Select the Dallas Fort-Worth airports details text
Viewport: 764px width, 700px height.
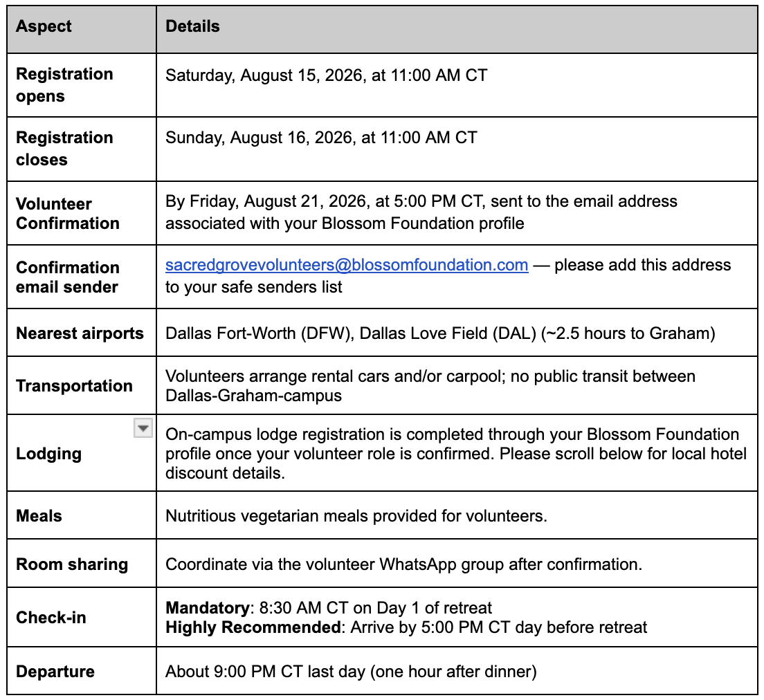pyautogui.click(x=440, y=333)
